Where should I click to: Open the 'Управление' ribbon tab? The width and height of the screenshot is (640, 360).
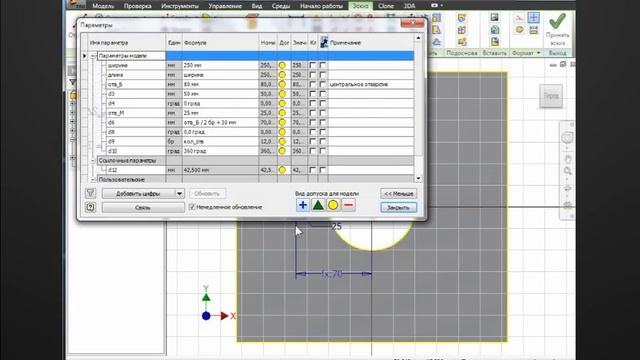(225, 6)
